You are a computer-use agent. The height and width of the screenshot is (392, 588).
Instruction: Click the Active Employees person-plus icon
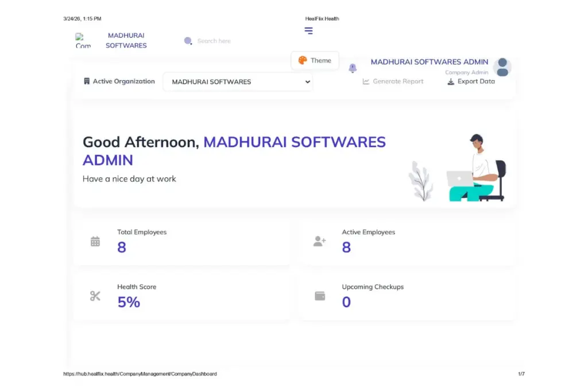(x=319, y=242)
